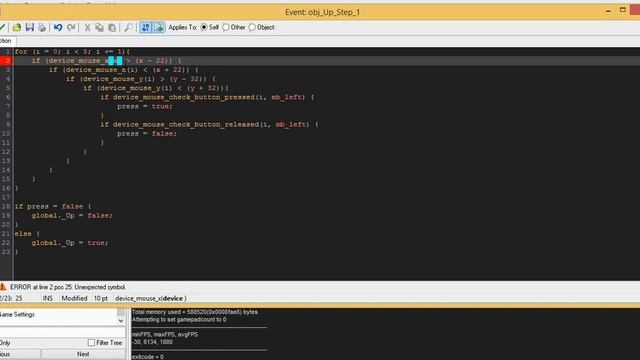Minimize the code editor window

tap(609, 11)
